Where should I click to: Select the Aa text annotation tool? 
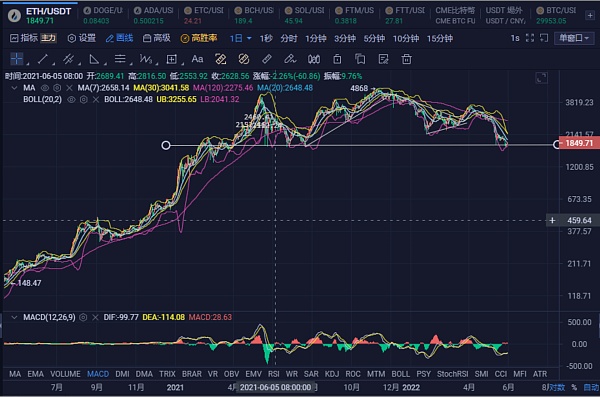[x=197, y=59]
